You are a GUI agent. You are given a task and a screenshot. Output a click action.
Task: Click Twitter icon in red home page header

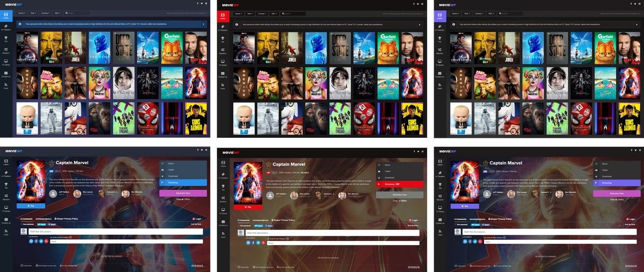click(419, 4)
